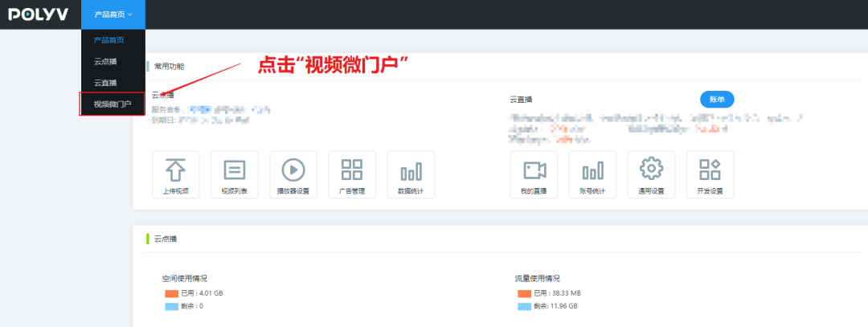Click the 云点播 section heading with green bar
The width and height of the screenshot is (868, 327).
point(165,239)
